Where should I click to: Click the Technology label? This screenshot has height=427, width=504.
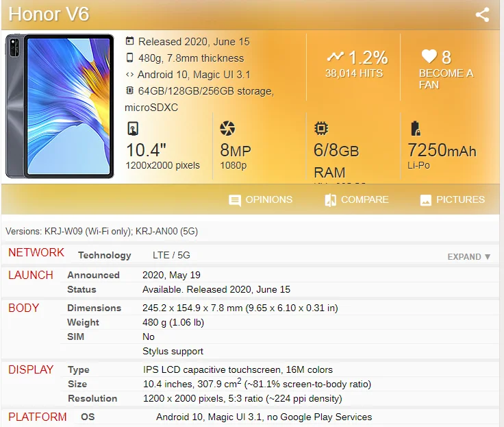[x=105, y=255]
